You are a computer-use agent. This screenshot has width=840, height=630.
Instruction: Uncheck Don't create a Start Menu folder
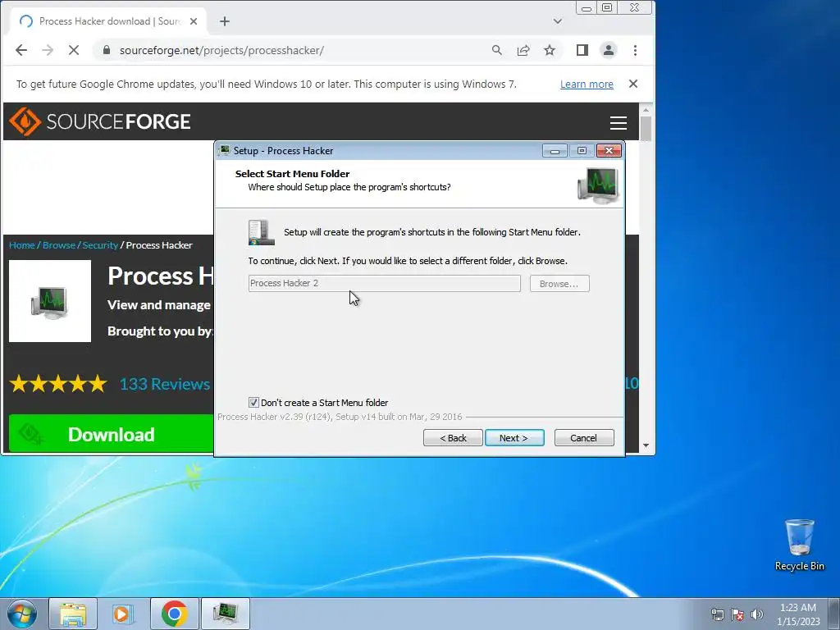[x=254, y=402]
